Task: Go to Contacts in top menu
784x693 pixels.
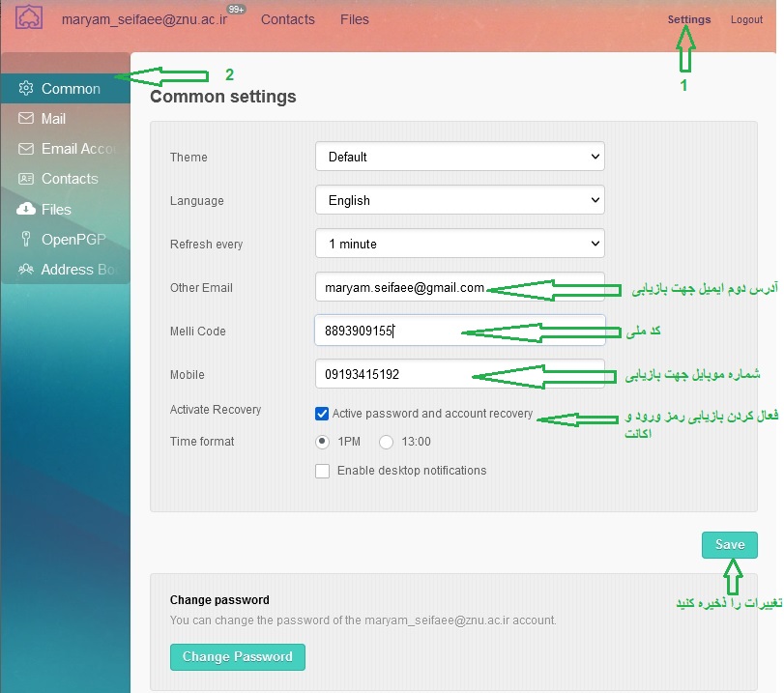Action: pyautogui.click(x=288, y=19)
